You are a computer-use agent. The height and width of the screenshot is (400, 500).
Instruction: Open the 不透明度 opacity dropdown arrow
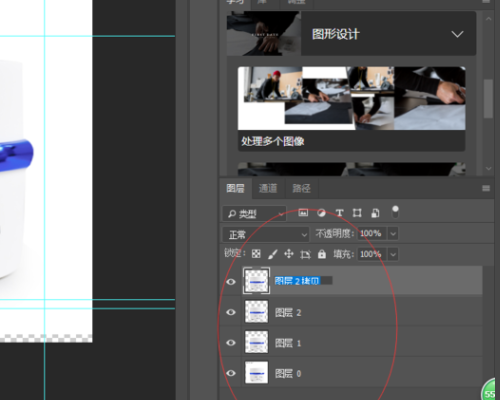tap(393, 234)
